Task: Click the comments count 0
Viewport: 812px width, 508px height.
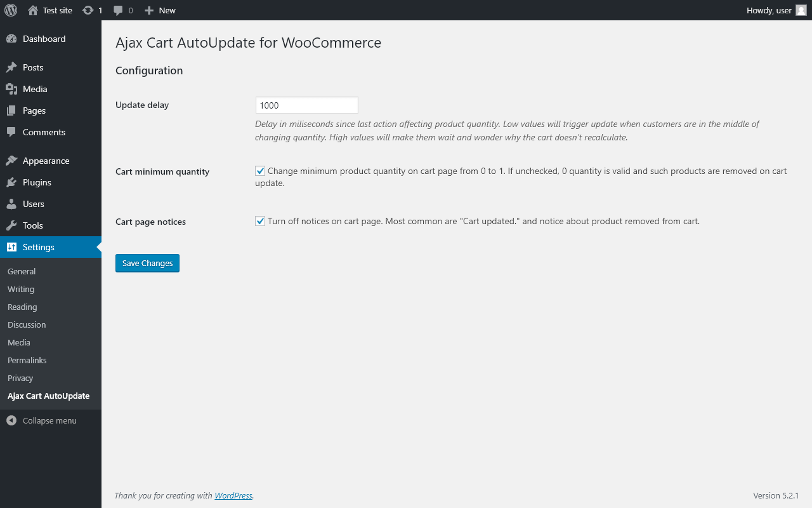Action: (131, 10)
